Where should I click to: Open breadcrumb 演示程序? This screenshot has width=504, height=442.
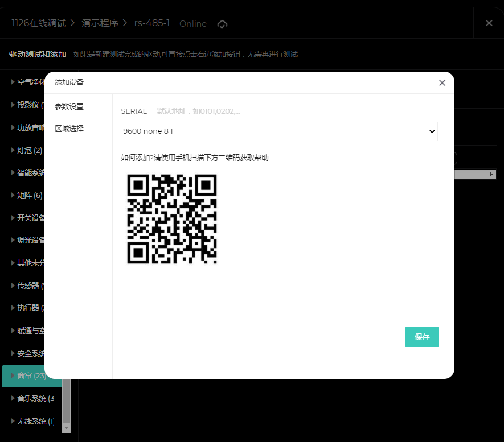click(x=100, y=23)
